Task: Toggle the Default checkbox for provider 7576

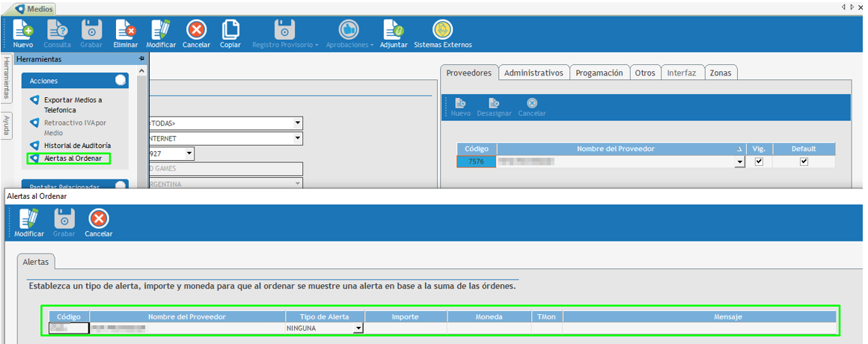Action: pos(804,162)
